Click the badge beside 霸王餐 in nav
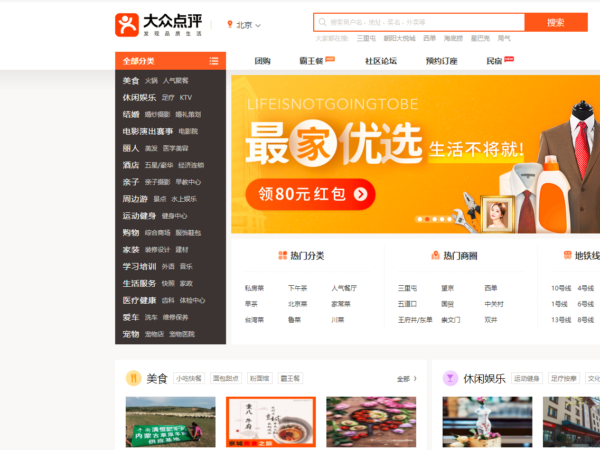The image size is (600, 450). pyautogui.click(x=330, y=59)
